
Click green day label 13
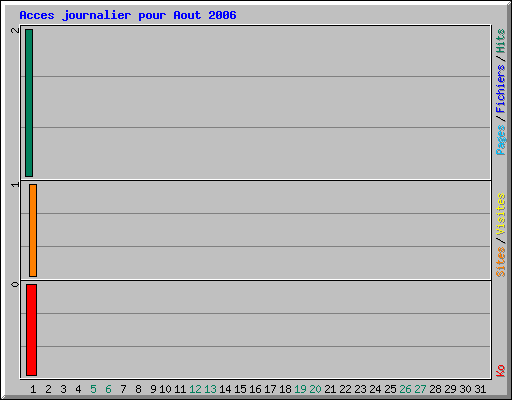210,389
